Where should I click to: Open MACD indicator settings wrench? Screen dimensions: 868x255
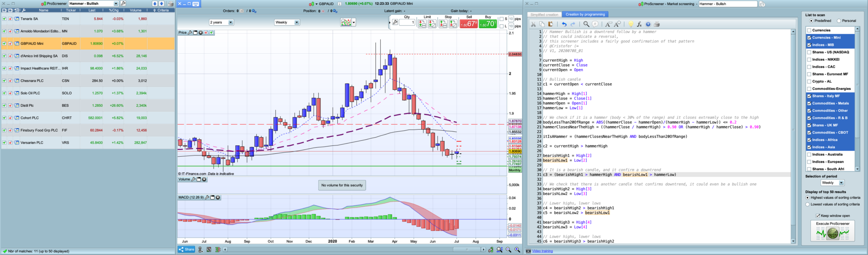[x=207, y=197]
